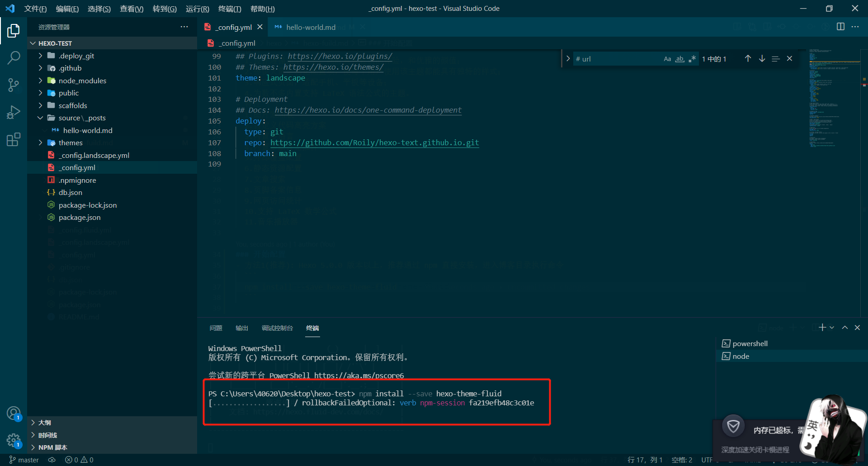Expand the NPM 脚本 section

[x=112, y=447]
